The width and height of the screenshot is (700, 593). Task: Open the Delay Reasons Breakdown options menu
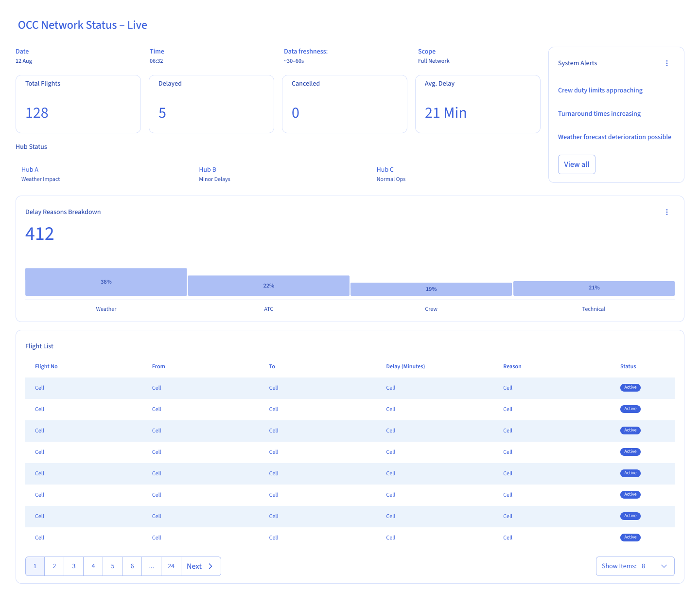point(666,212)
